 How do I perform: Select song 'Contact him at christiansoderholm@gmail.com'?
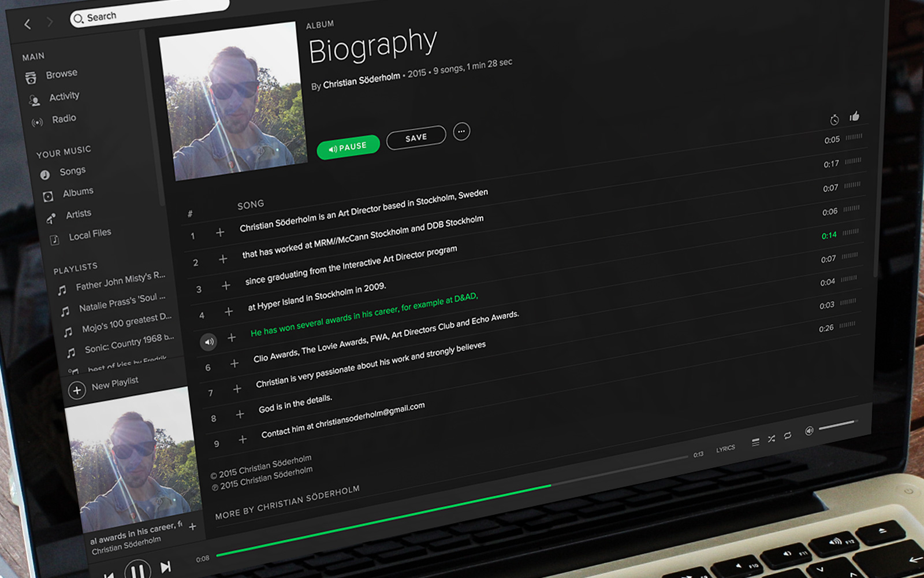click(343, 420)
